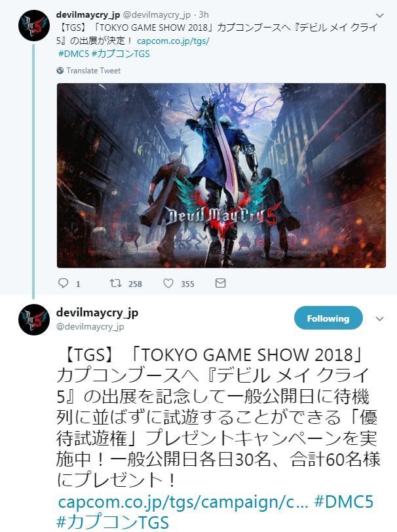This screenshot has height=532, width=397.
Task: Click the large #カプコンTGS hashtag at bottom
Action: (x=113, y=522)
